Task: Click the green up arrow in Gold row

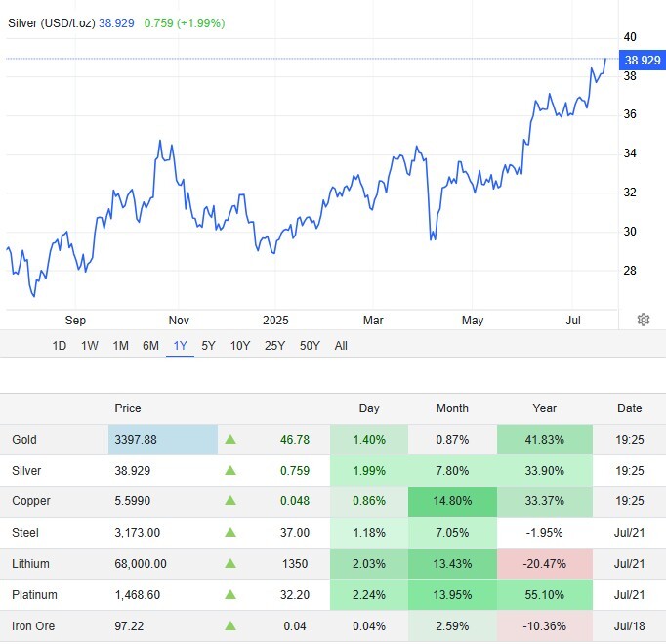Action: (x=230, y=440)
